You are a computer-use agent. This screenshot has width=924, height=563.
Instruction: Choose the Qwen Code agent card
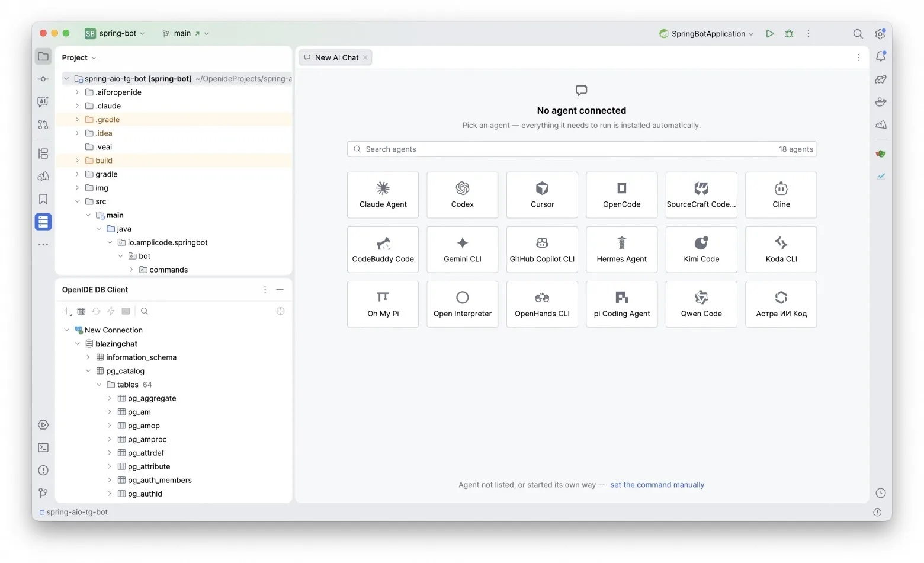click(x=701, y=304)
